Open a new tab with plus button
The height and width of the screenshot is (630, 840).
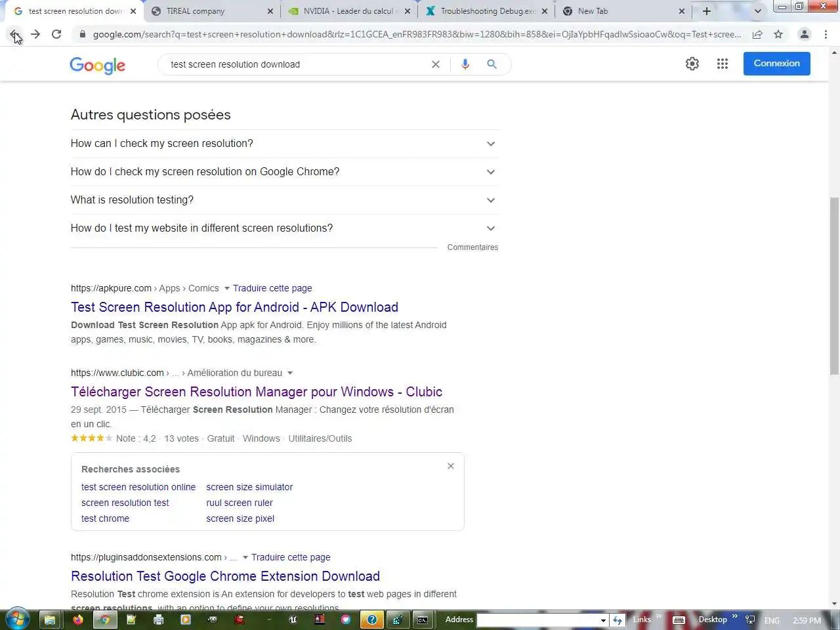[707, 11]
